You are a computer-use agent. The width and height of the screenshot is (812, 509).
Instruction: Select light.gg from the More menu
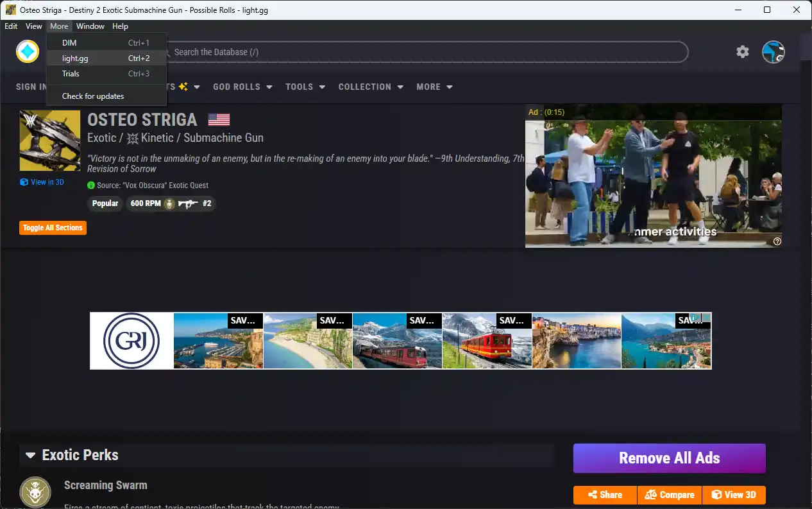point(106,58)
